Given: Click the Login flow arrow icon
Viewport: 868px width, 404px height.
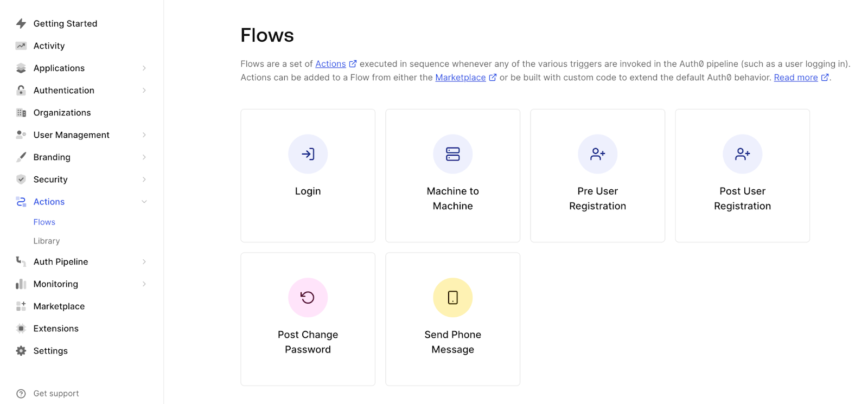Looking at the screenshot, I should point(308,154).
